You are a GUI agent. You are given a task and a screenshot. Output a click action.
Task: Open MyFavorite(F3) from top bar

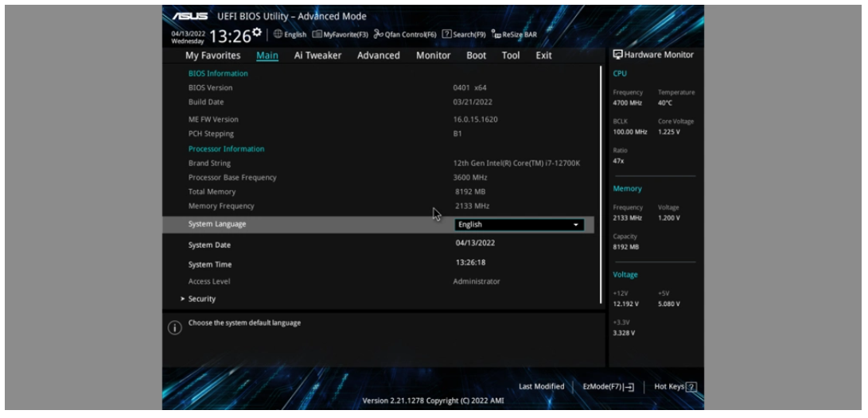tap(340, 34)
